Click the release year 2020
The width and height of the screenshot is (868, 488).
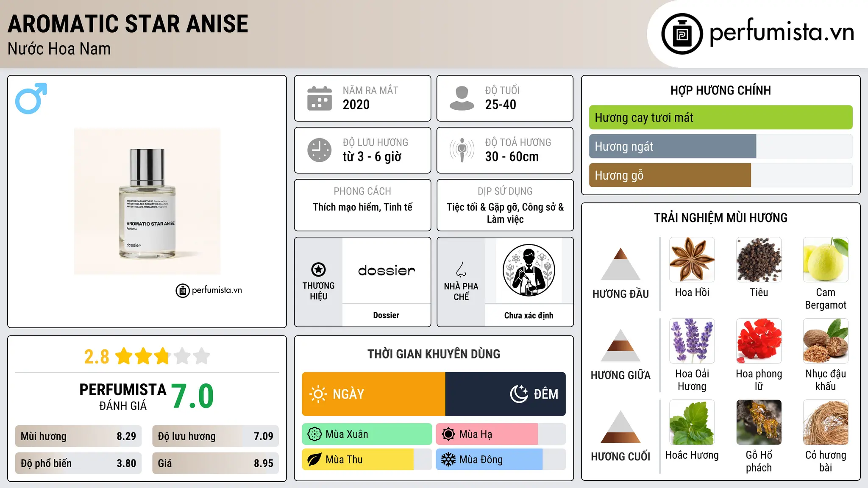[x=356, y=105]
